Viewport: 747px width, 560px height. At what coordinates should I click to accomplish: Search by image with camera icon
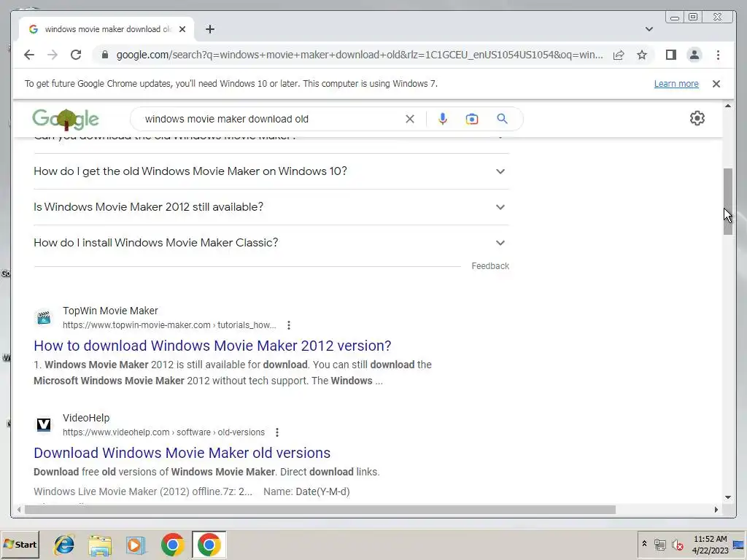472,119
